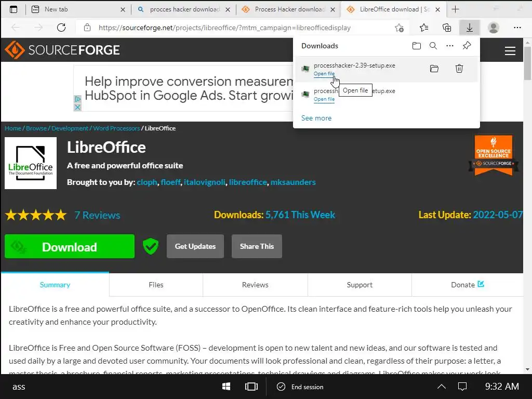This screenshot has width=532, height=399.
Task: Click the Open Source Excellence badge
Action: pyautogui.click(x=494, y=155)
